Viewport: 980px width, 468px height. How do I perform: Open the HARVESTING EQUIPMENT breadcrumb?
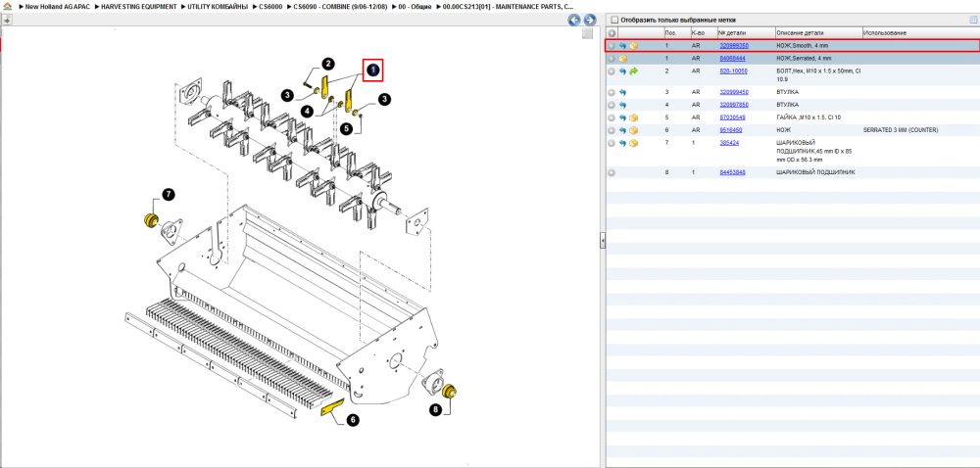pyautogui.click(x=139, y=6)
